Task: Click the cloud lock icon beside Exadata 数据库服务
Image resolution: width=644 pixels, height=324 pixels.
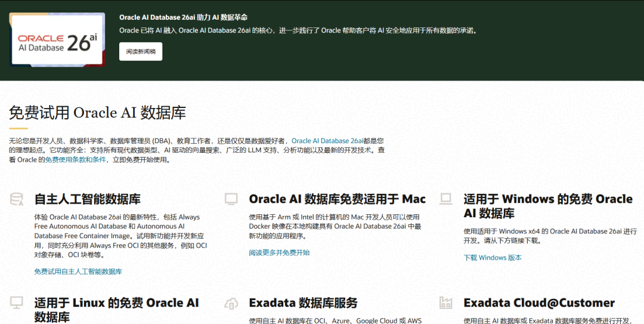Action: (231, 303)
